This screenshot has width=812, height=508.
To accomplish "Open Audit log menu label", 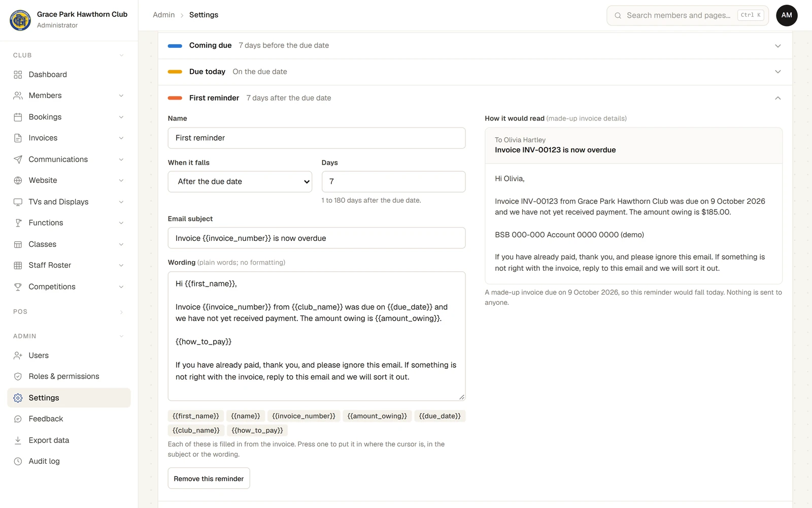I will click(x=44, y=461).
